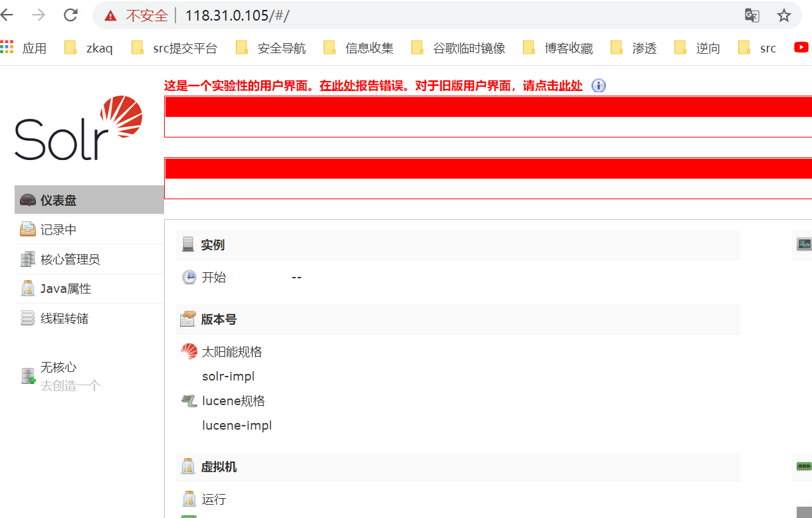Click the YouTube icon on bookmarks bar
This screenshot has height=518, width=812.
[x=801, y=47]
